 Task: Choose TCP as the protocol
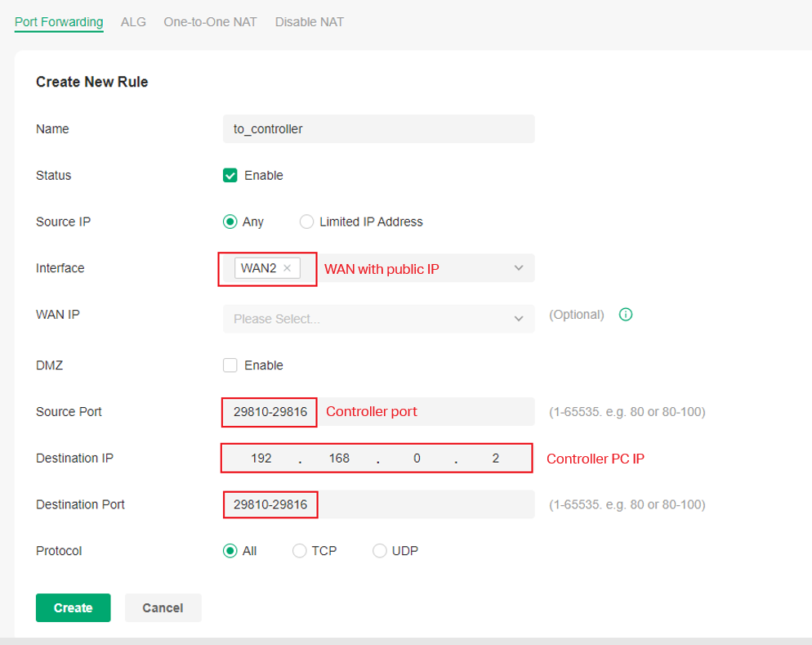click(x=299, y=551)
